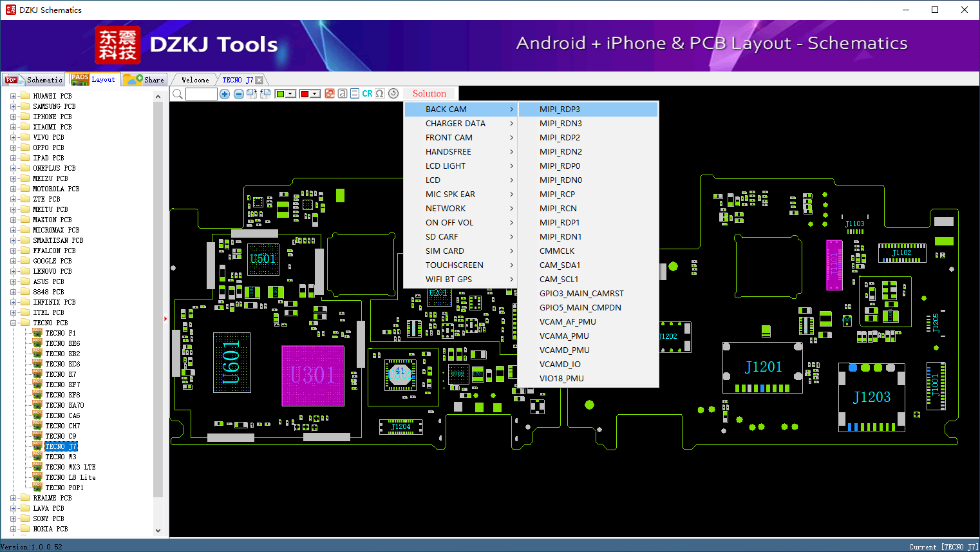Expand the SAMSUNG PCB tree node
The height and width of the screenshot is (552, 980).
coord(13,106)
